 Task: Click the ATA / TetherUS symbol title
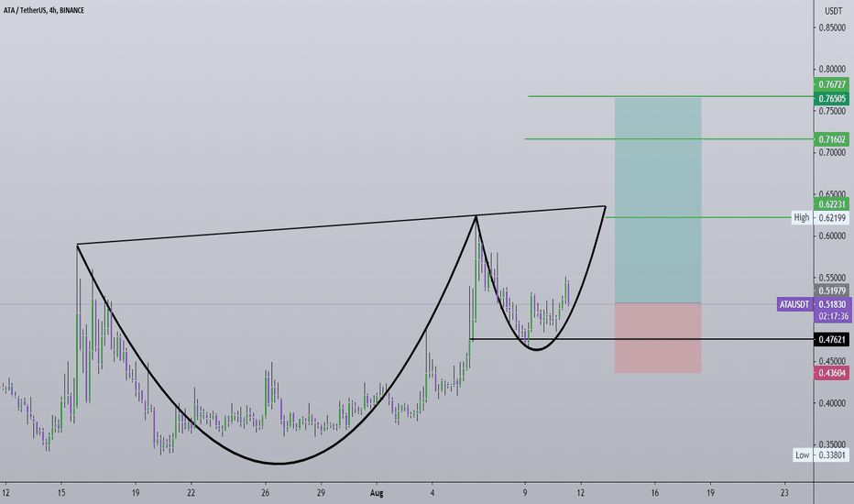[x=44, y=10]
